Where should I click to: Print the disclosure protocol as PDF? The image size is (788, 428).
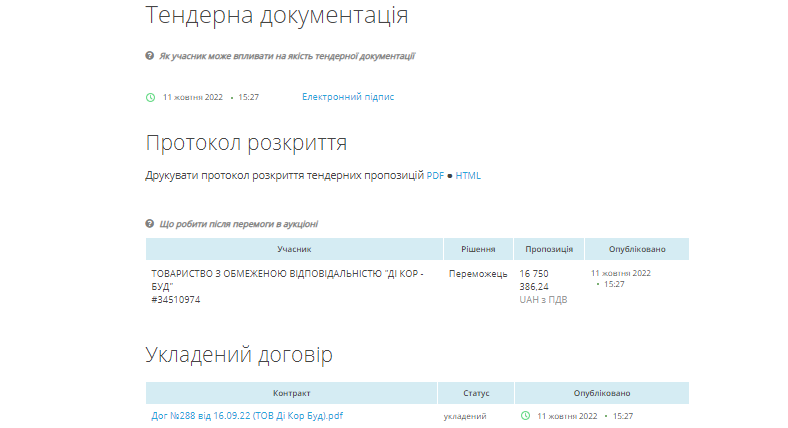(435, 176)
